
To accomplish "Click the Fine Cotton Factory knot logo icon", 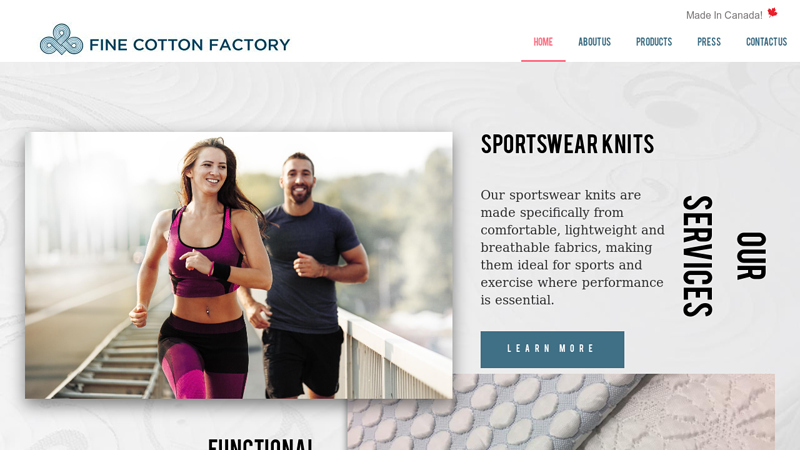I will [61, 39].
